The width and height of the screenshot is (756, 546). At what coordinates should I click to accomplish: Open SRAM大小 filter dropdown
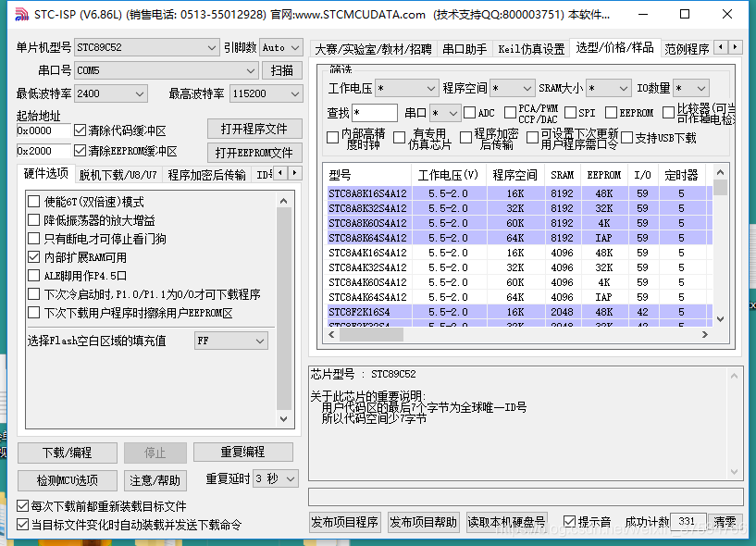pyautogui.click(x=609, y=88)
